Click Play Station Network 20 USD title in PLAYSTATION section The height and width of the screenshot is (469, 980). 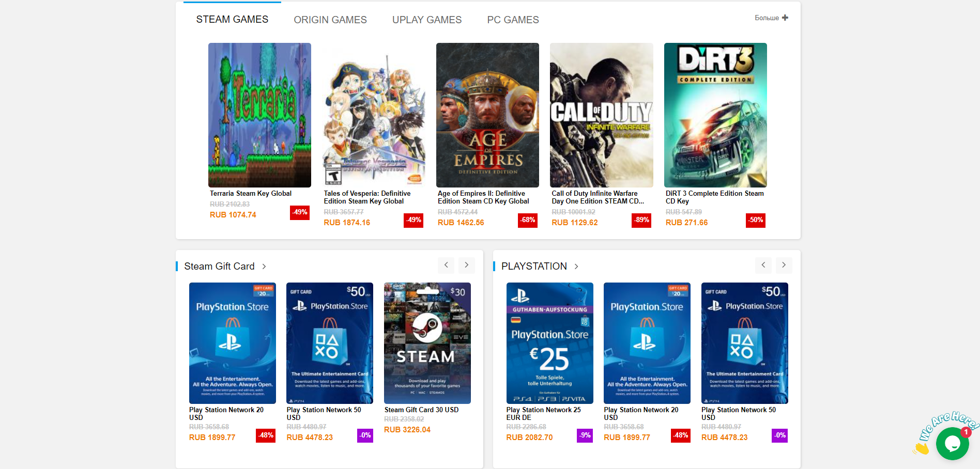(x=641, y=414)
